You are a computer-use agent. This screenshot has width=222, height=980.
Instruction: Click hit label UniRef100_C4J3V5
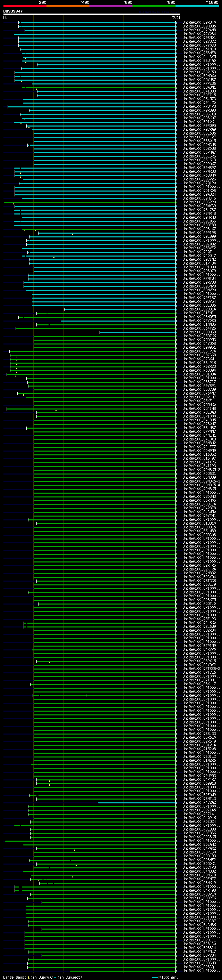[x=199, y=57]
